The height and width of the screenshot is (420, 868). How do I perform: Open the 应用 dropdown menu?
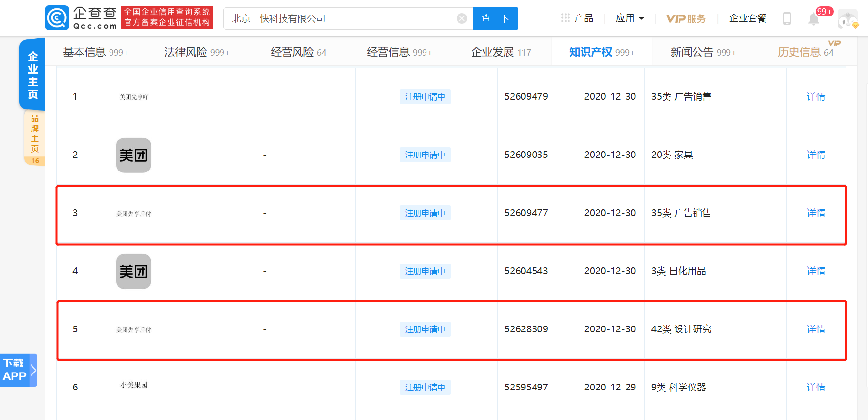coord(630,18)
